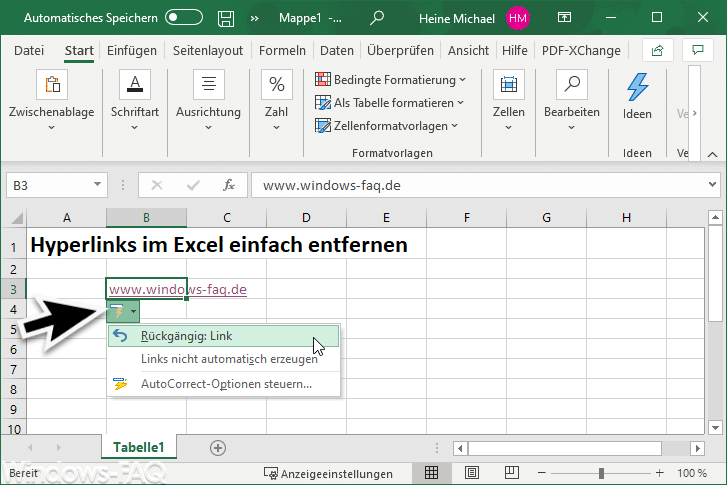Switch to the Einfügen tab
727x485 pixels.
132,50
